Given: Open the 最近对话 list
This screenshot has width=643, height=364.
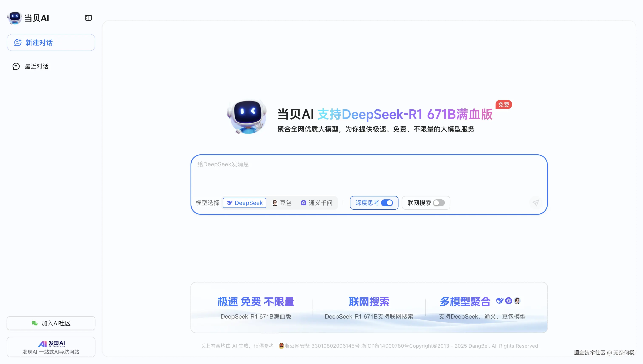Looking at the screenshot, I should [x=37, y=66].
